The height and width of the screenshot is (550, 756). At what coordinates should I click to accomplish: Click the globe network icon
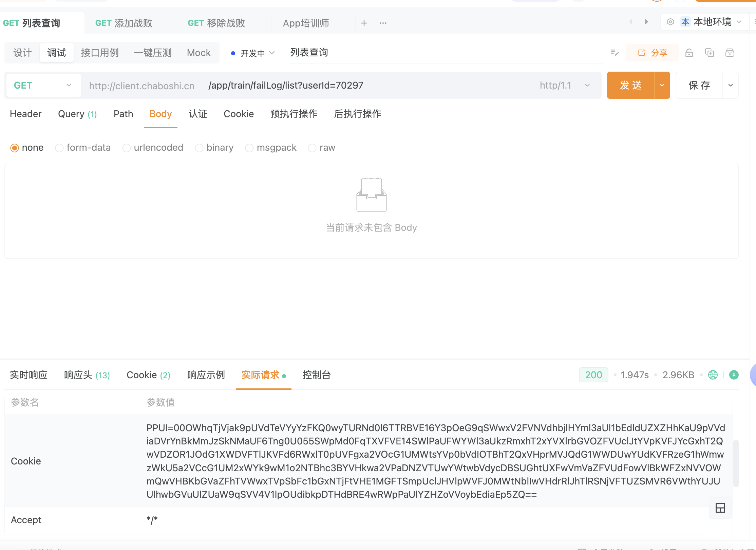click(x=713, y=375)
